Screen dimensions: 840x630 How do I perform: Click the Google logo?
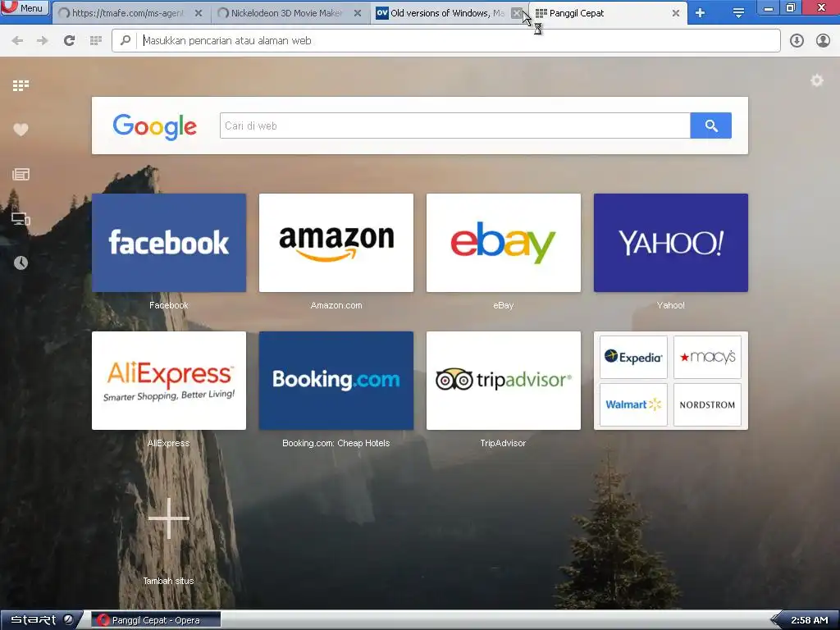tap(154, 126)
